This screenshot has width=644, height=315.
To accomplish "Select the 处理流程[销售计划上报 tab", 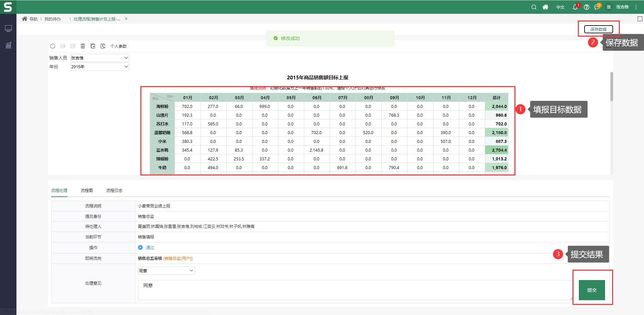I will coord(97,19).
